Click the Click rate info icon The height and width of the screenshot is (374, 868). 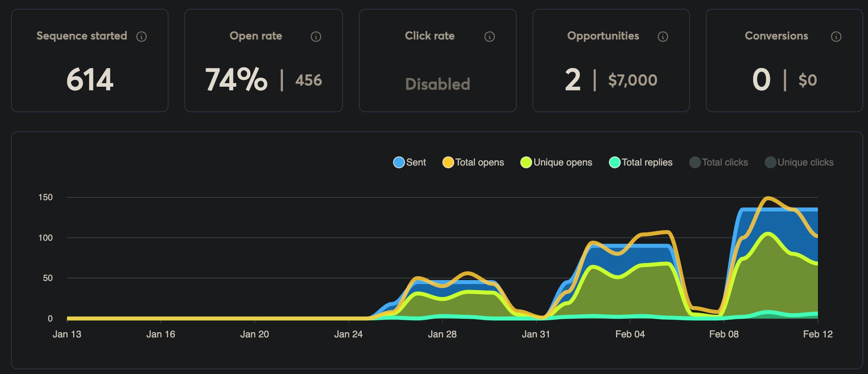[490, 37]
